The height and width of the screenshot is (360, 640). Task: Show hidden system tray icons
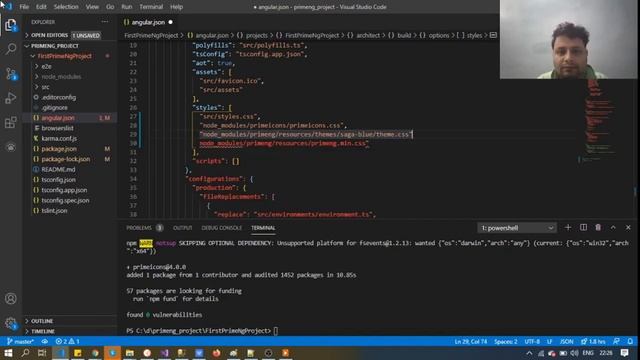(x=529, y=353)
